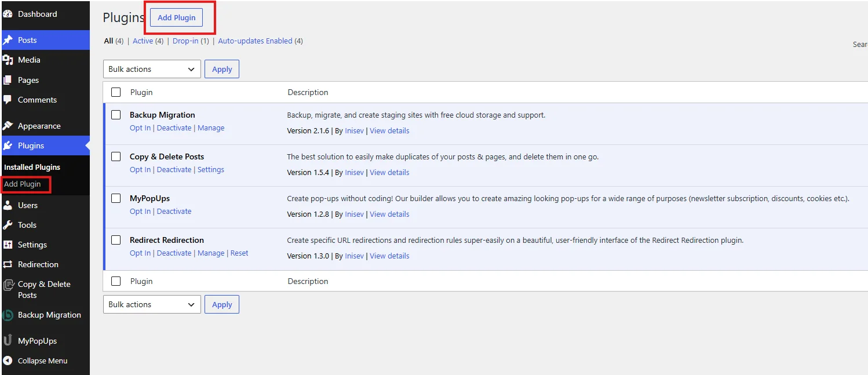Open the bottom Bulk actions dropdown
The width and height of the screenshot is (868, 375).
point(152,304)
